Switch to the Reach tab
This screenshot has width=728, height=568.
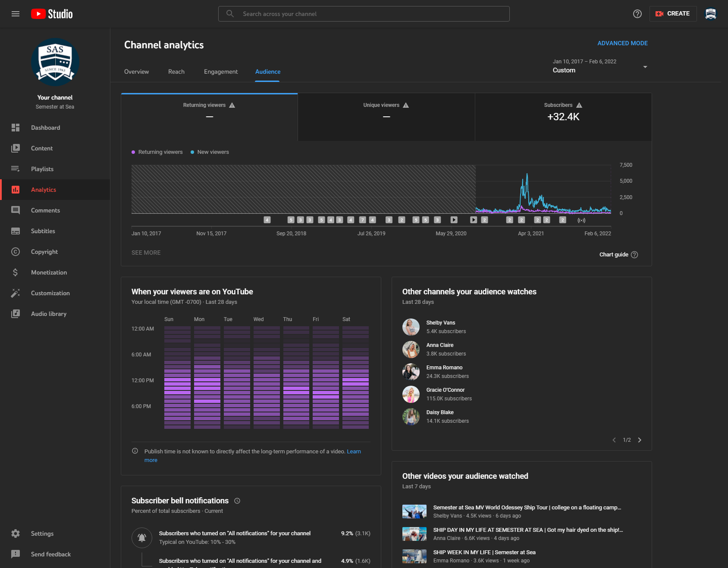point(176,72)
